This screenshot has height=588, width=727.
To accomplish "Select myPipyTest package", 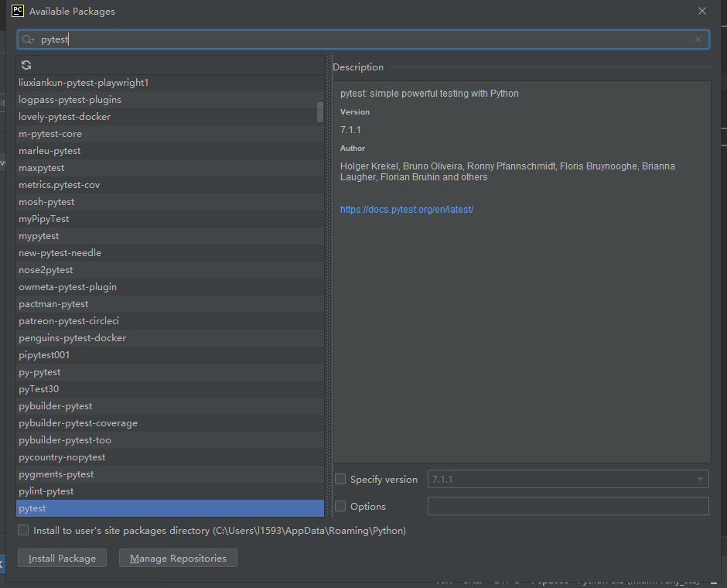I will (170, 219).
